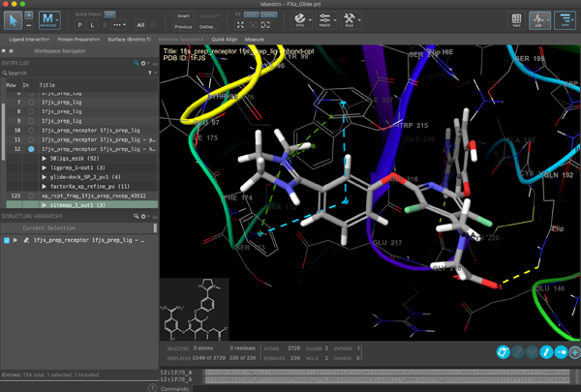
Task: Open the Tasks list icon
Action: tap(566, 20)
